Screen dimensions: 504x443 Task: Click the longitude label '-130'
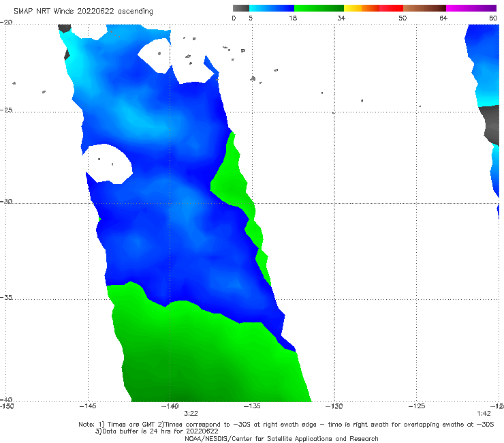pyautogui.click(x=334, y=406)
